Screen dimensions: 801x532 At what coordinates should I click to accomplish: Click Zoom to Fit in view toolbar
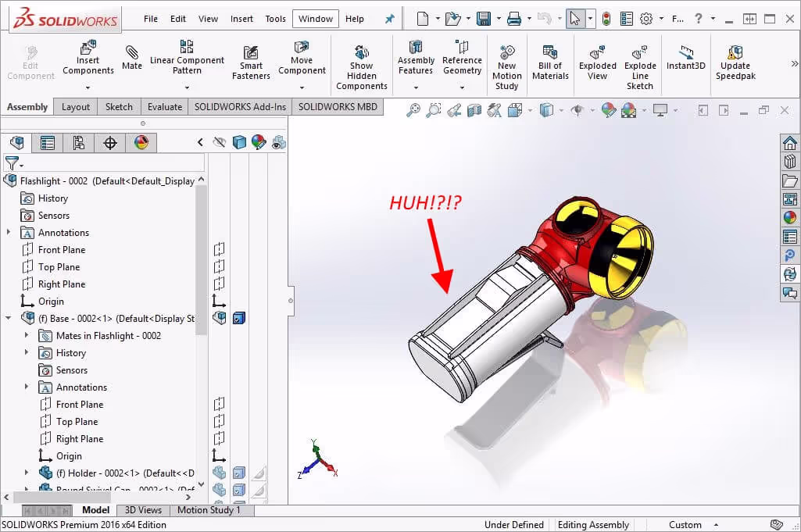(x=413, y=110)
